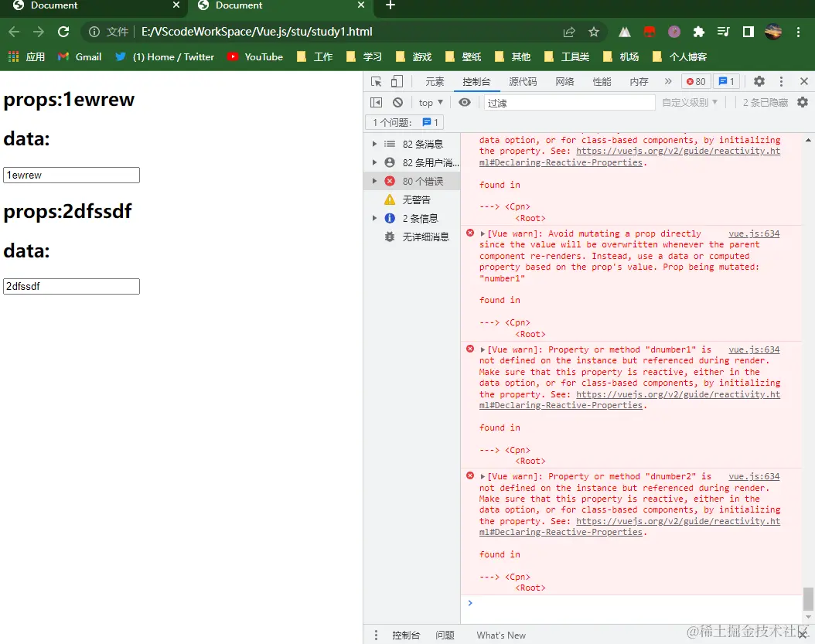815x644 pixels.
Task: Open the DevTools customize three-dot menu
Action: click(781, 82)
